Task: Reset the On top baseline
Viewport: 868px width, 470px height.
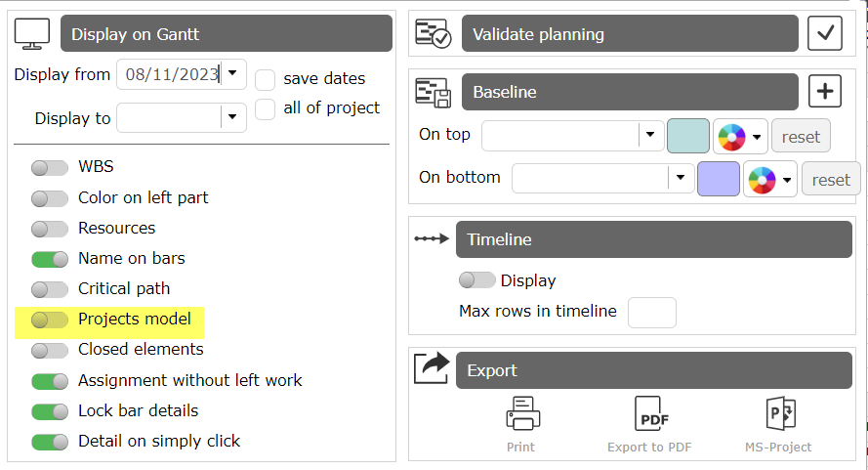Action: (801, 137)
